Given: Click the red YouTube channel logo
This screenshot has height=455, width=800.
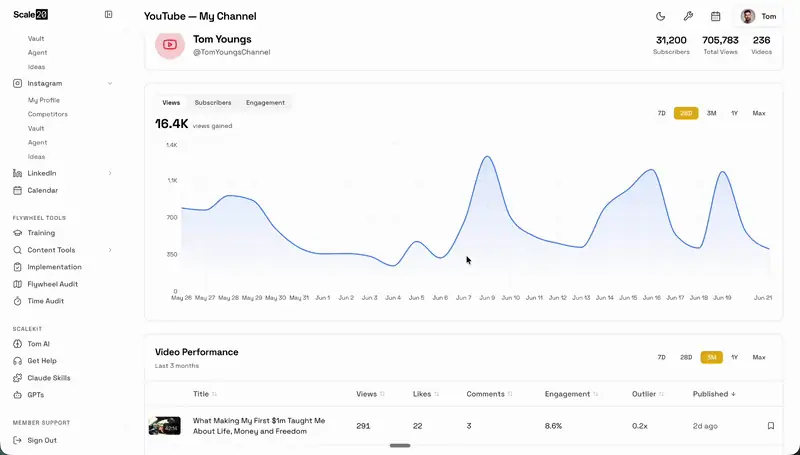Looking at the screenshot, I should pyautogui.click(x=170, y=44).
